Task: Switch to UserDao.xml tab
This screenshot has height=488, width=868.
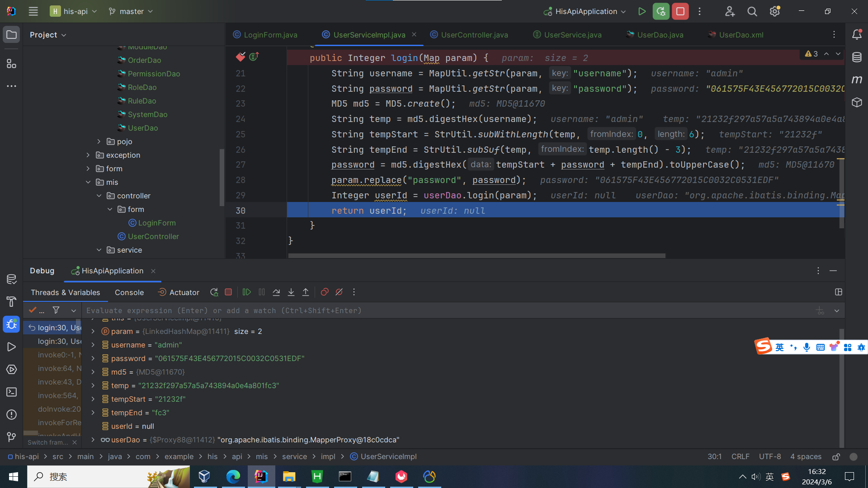Action: [x=736, y=35]
